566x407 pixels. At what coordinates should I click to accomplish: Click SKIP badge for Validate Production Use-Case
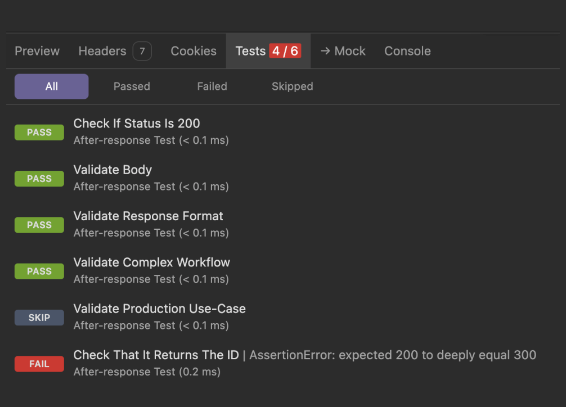point(39,318)
